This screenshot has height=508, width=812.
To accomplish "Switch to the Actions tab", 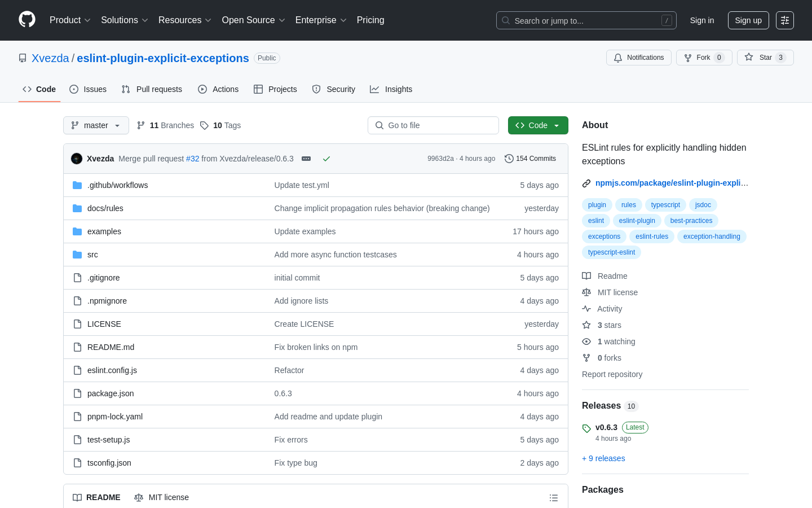I will [218, 89].
